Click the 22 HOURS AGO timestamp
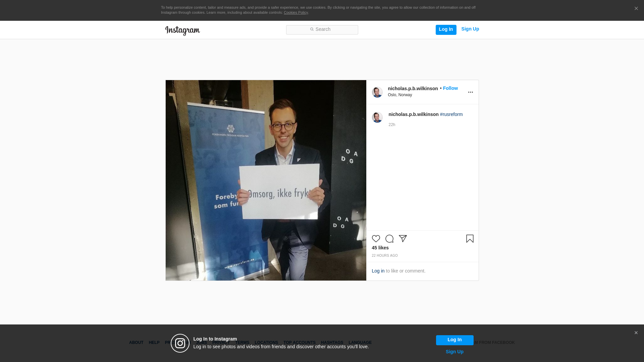The height and width of the screenshot is (362, 644). coord(384,256)
